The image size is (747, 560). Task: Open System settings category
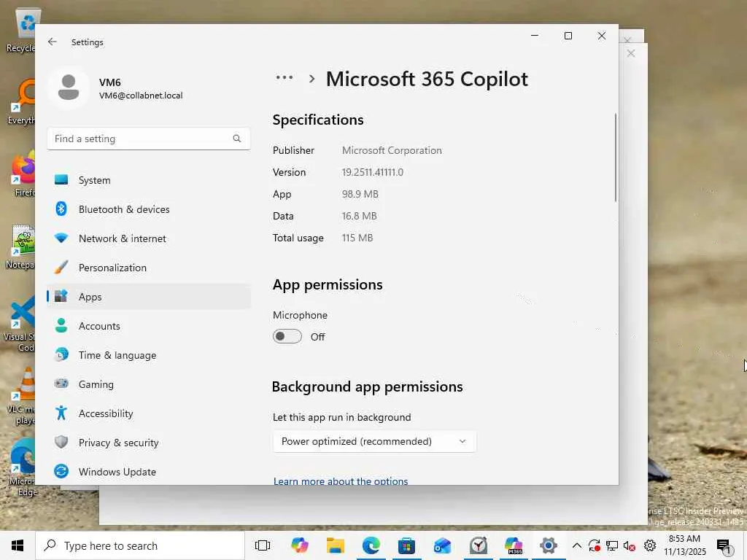(x=149, y=180)
